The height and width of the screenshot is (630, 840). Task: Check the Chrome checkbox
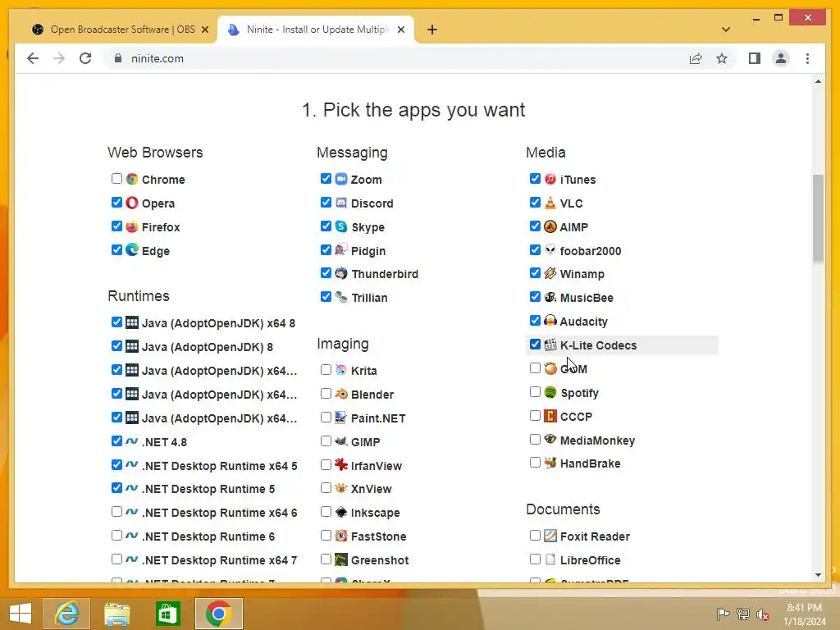click(116, 178)
